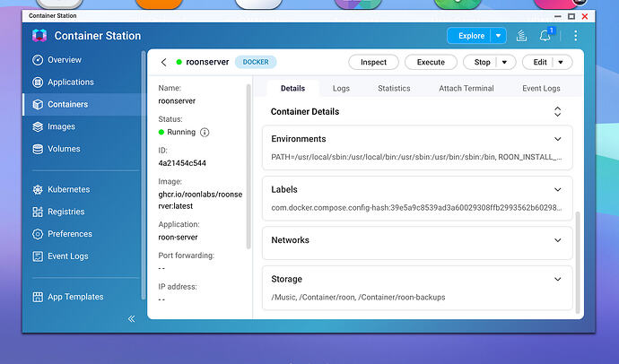The width and height of the screenshot is (619, 364).
Task: Click the notification bell icon
Action: pyautogui.click(x=545, y=36)
